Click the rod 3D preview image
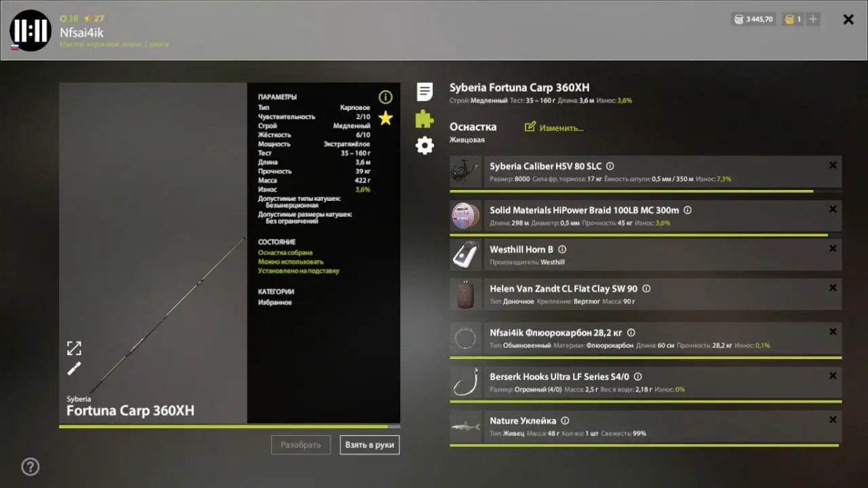This screenshot has height=488, width=868. [x=153, y=253]
